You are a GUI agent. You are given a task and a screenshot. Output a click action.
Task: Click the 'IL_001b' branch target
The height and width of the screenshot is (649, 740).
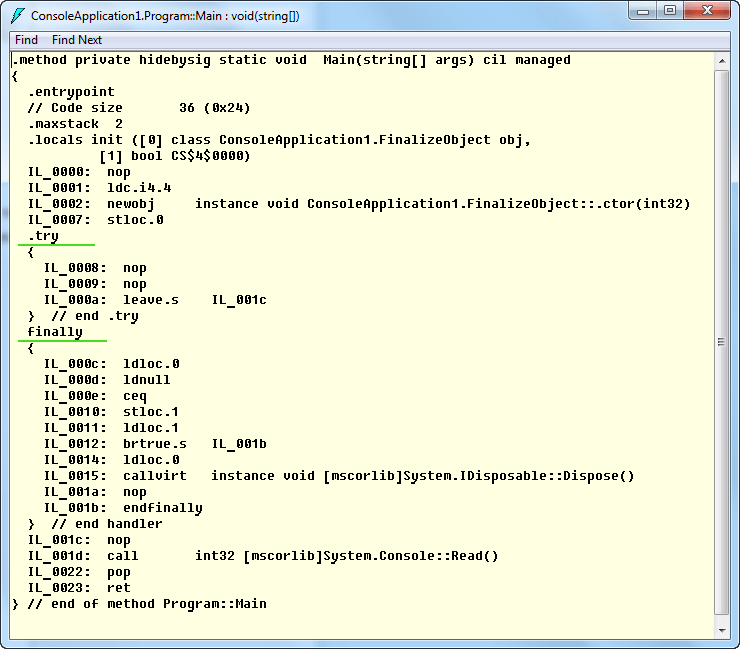(x=239, y=444)
